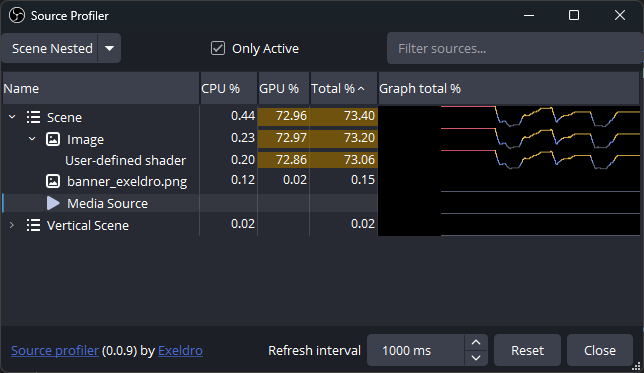The height and width of the screenshot is (373, 644).
Task: Click the Reset button
Action: pos(527,350)
